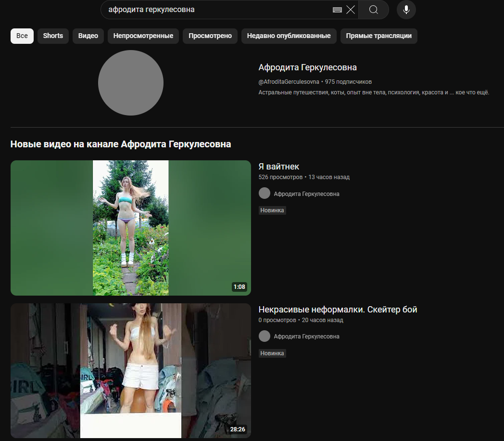
Task: Open the Я вайтнек video thumbnail
Action: [131, 228]
